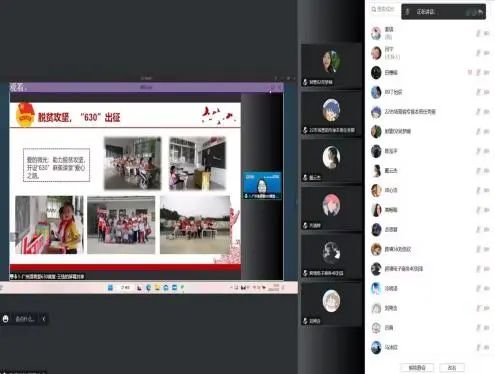Click the presenter's small blue video thumbnail
495x374 pixels.
click(x=262, y=186)
